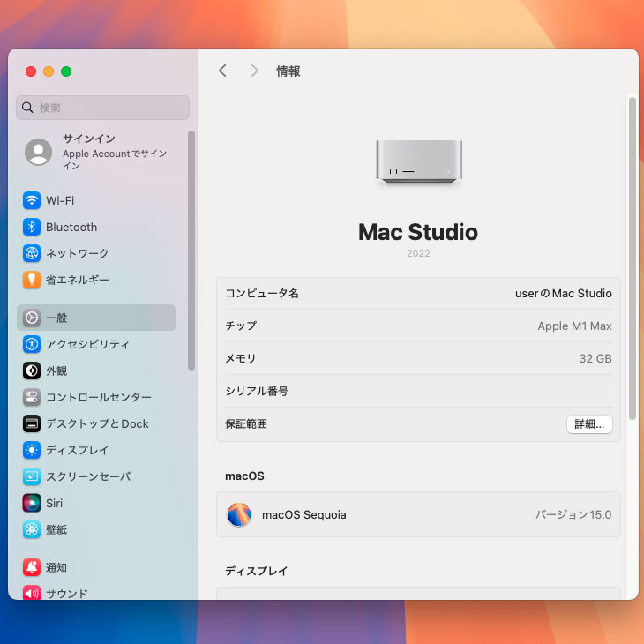Click the Mac Studio device image
Image resolution: width=644 pixels, height=644 pixels.
pos(419,161)
